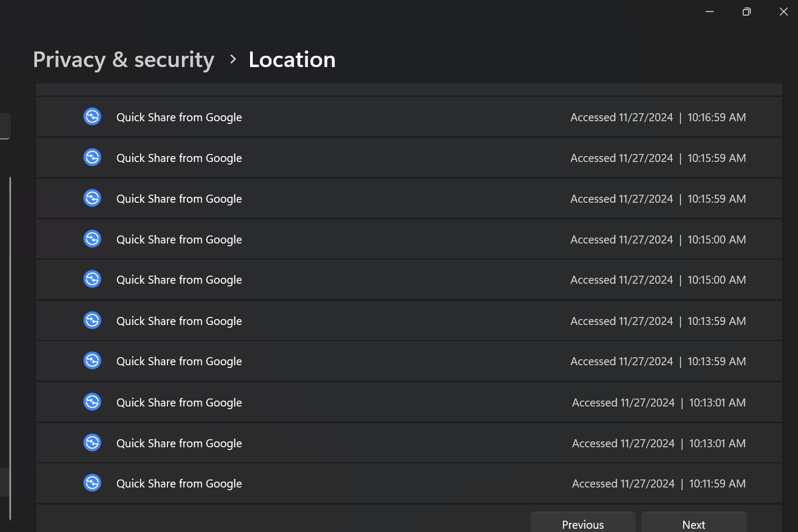Click timestamp 'Accessed 11/27/2024 | 10:16:59 AM'
This screenshot has width=798, height=532.
pos(658,117)
